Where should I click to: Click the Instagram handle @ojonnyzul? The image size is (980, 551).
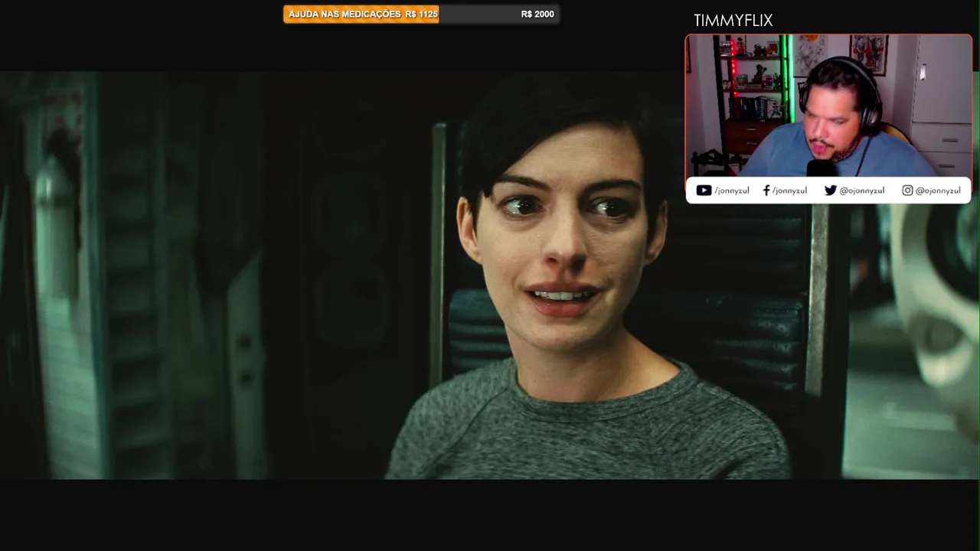938,191
